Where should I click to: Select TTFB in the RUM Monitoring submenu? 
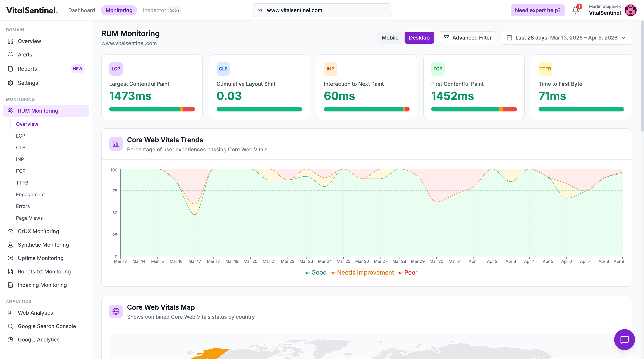click(x=22, y=183)
